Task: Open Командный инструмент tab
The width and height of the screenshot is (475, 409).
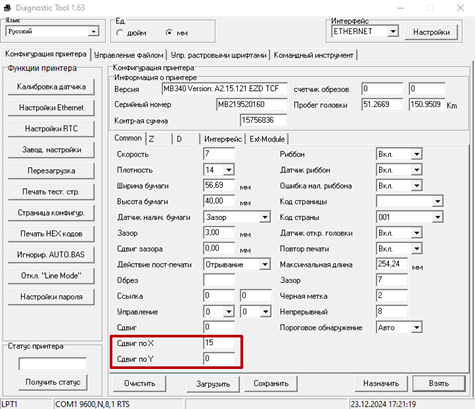Action: [313, 55]
